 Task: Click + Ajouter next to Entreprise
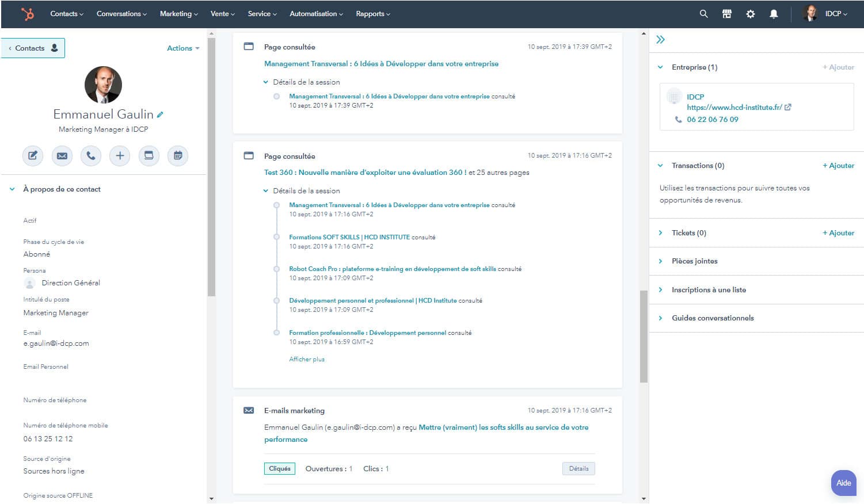[x=838, y=67]
